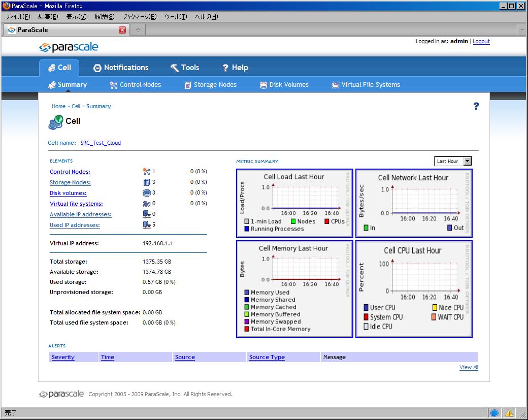Click the Cell CPU Last Hour graph
Viewport: 528px width, 420px height.
click(x=414, y=289)
